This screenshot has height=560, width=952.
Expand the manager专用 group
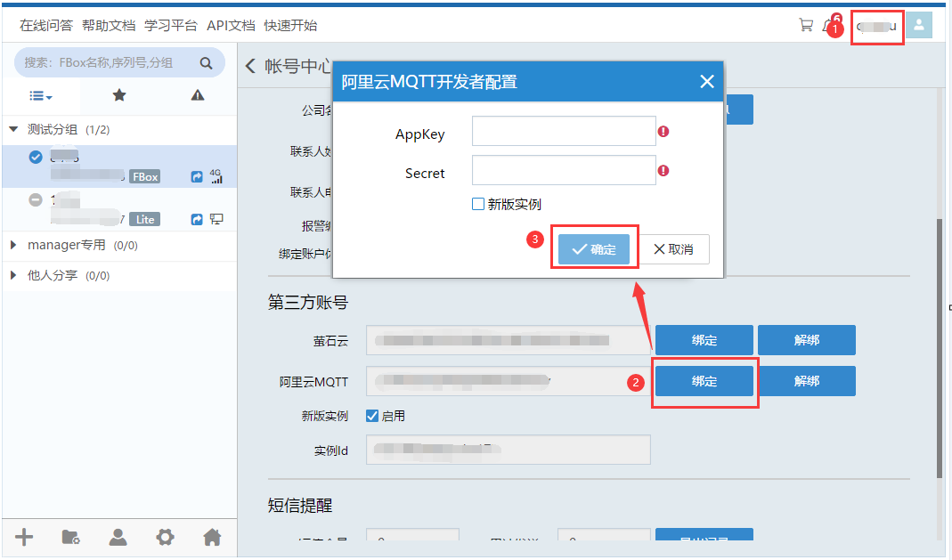click(x=13, y=245)
